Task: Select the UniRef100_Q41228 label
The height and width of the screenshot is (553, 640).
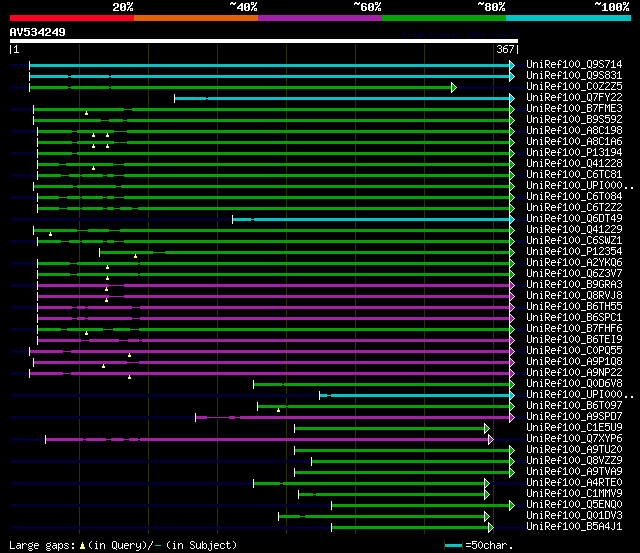Action: point(574,164)
